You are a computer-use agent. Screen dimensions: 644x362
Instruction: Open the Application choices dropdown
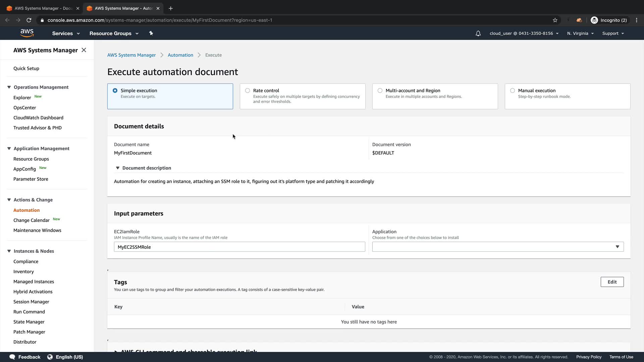tap(498, 247)
